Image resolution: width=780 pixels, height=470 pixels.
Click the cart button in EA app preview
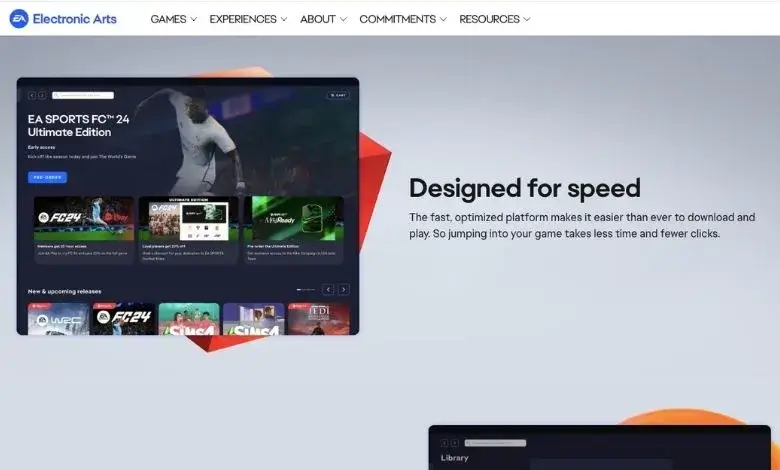(338, 95)
